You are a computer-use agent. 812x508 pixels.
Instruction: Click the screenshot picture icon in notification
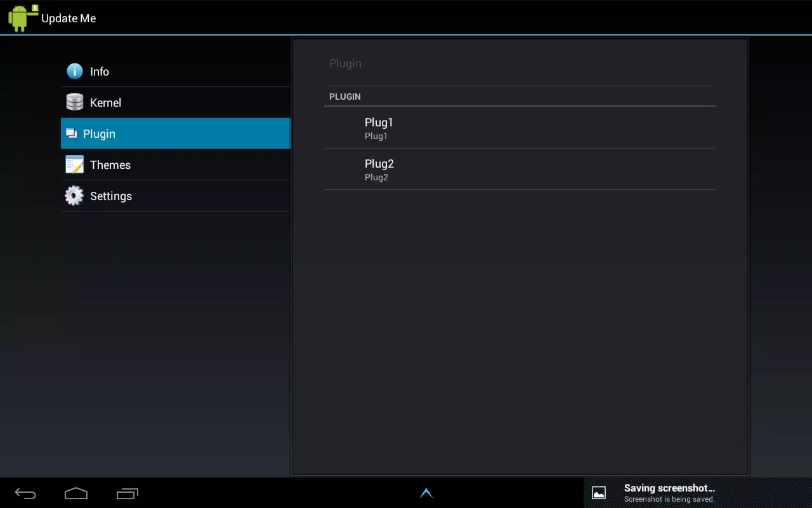pos(599,493)
